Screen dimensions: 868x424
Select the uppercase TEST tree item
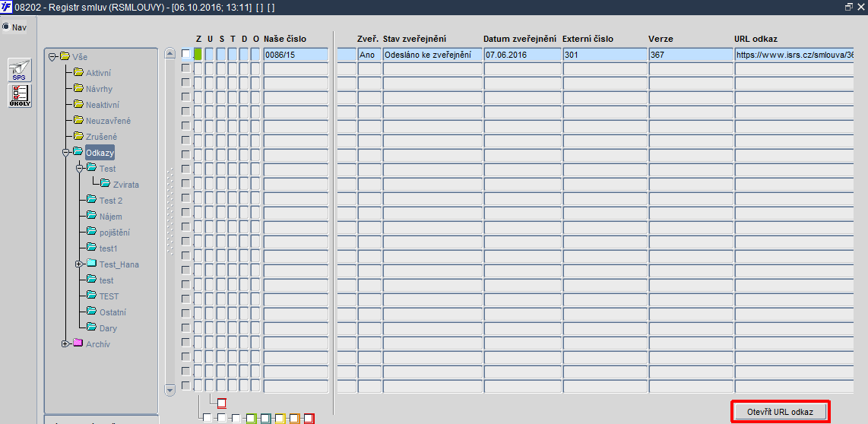pos(109,296)
